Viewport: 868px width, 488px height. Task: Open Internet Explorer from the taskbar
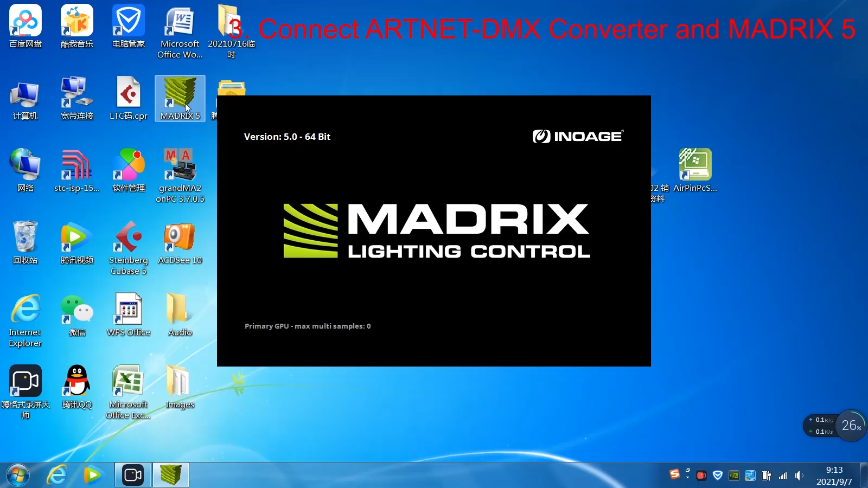coord(56,476)
